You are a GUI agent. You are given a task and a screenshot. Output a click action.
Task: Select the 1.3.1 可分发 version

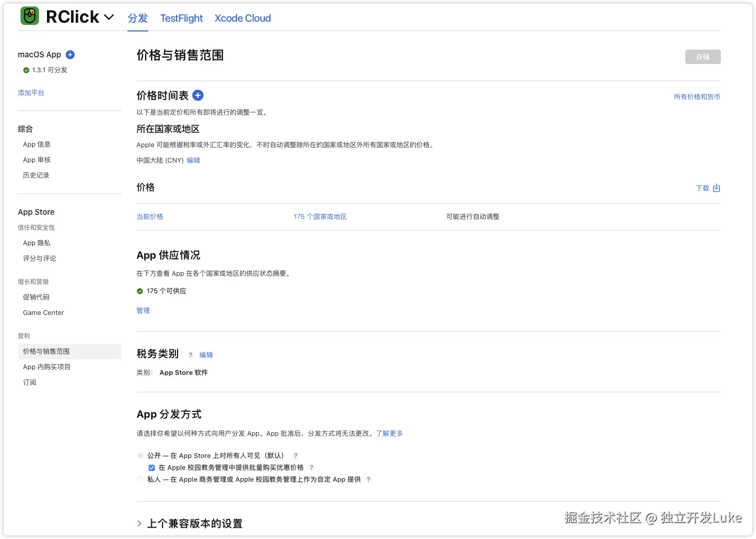pos(50,70)
